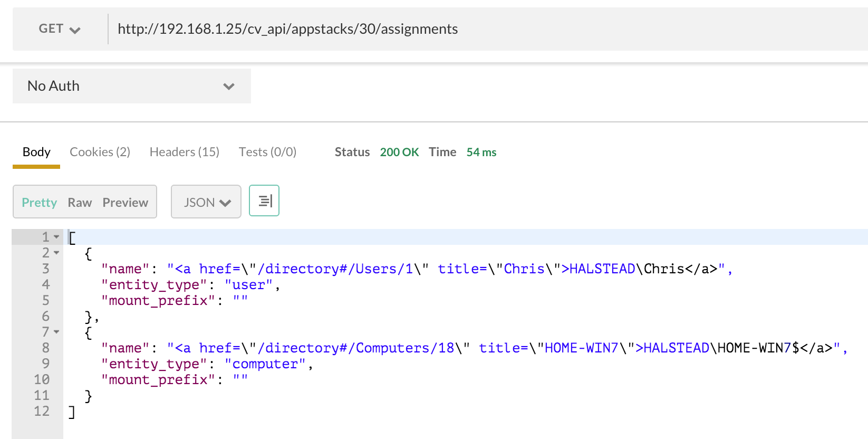The width and height of the screenshot is (868, 439).
Task: Click the 200 OK status text
Action: 399,152
